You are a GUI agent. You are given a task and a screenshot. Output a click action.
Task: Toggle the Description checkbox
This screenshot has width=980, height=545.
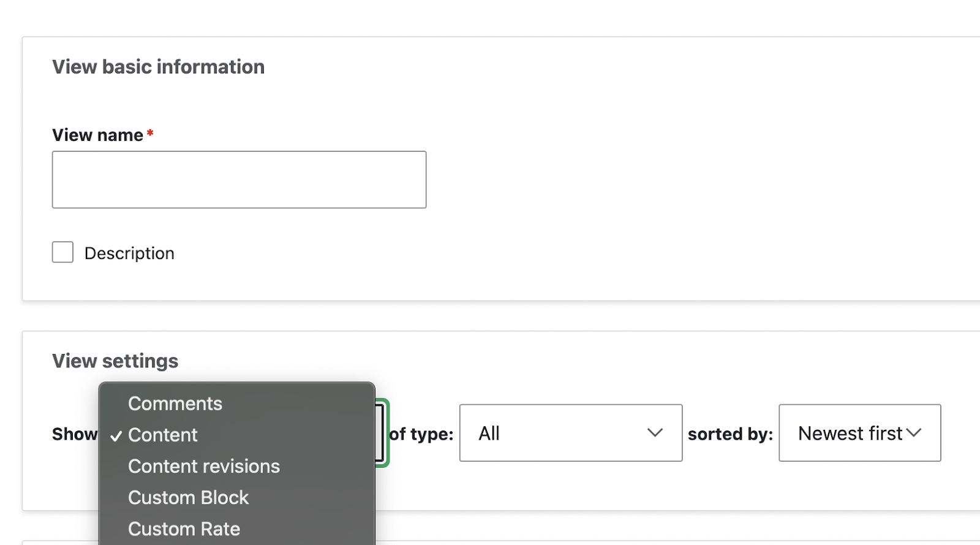(x=62, y=252)
